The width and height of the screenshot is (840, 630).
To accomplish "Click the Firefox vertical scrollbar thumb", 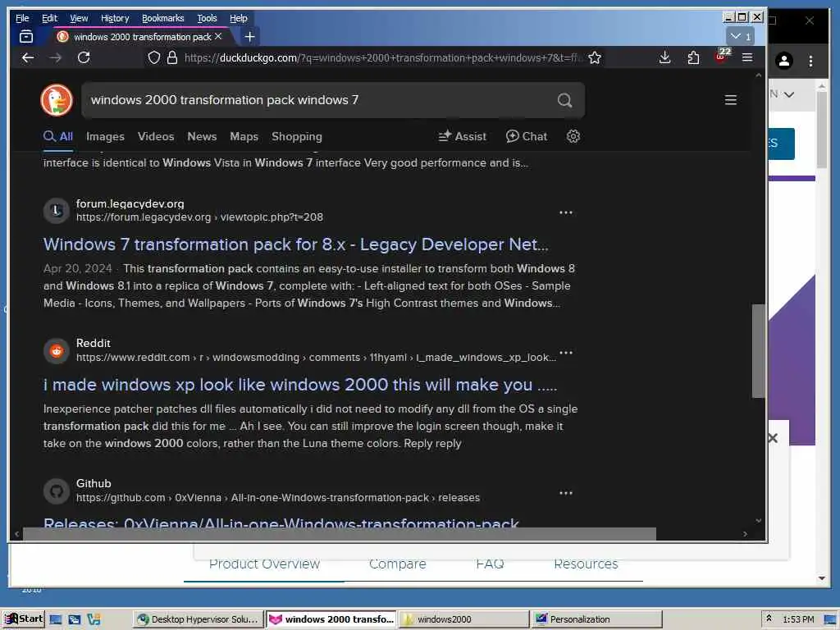I will click(x=758, y=351).
